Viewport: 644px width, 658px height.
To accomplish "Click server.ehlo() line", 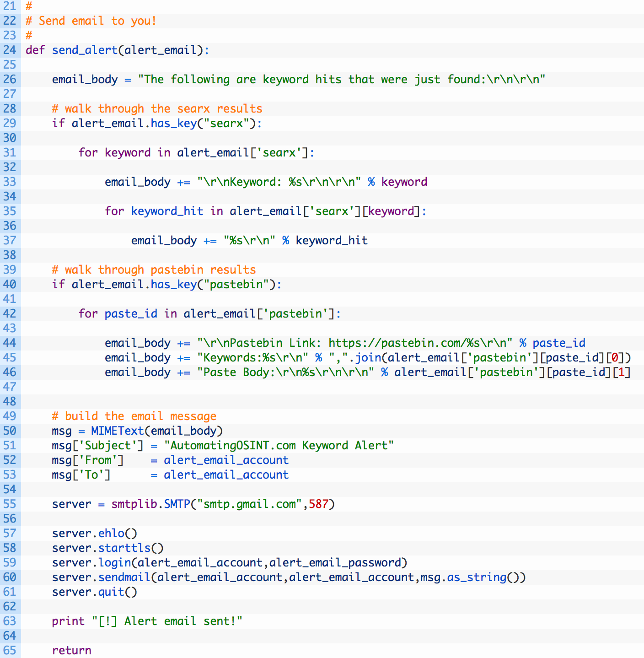I will tap(94, 533).
